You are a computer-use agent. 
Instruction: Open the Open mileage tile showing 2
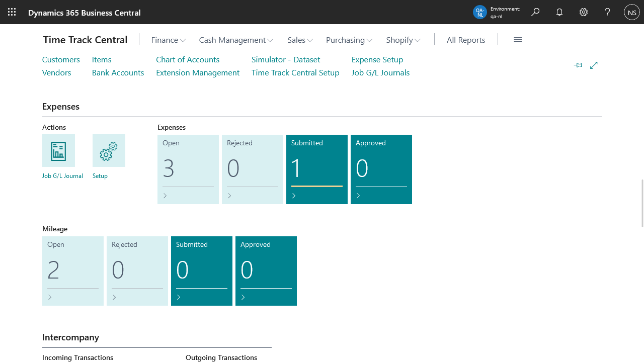click(x=73, y=271)
